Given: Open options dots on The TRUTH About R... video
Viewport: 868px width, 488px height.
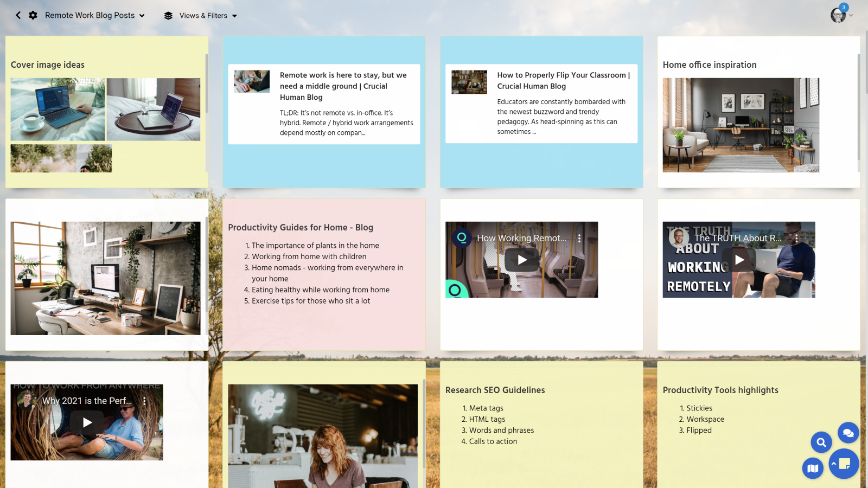Looking at the screenshot, I should [x=796, y=238].
